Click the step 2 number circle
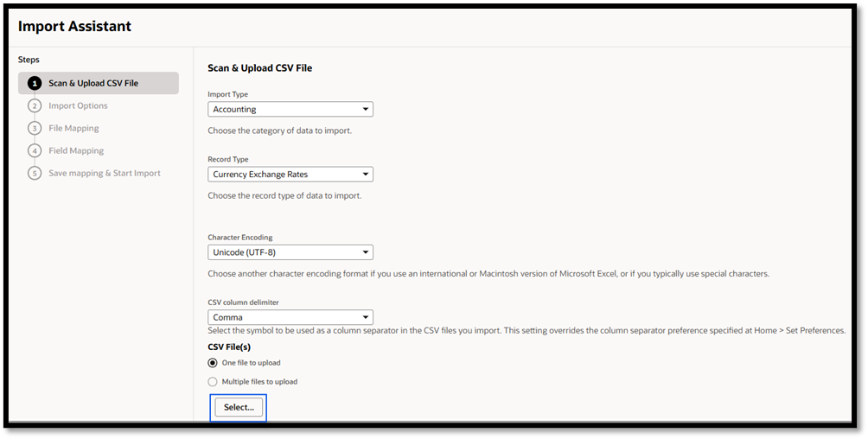 click(x=35, y=105)
